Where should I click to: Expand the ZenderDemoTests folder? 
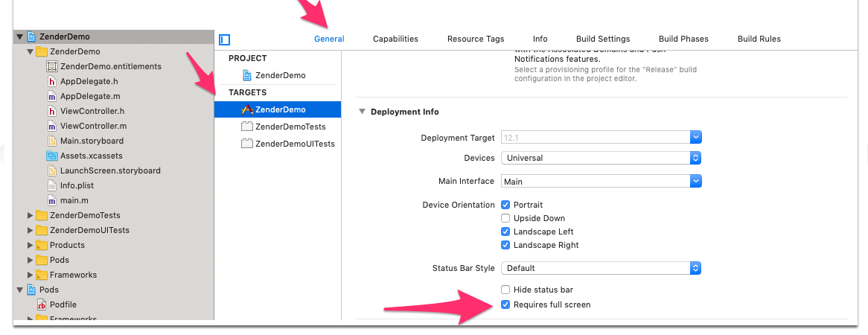(31, 215)
